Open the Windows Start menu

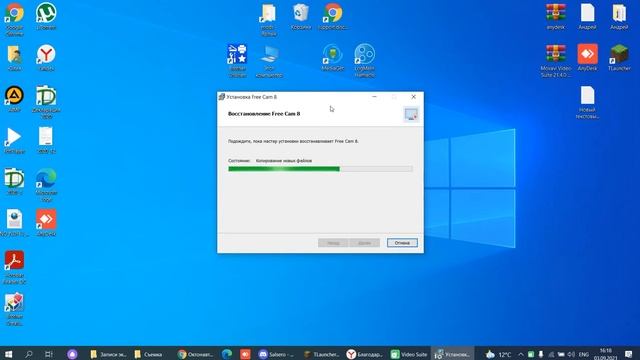click(8, 354)
